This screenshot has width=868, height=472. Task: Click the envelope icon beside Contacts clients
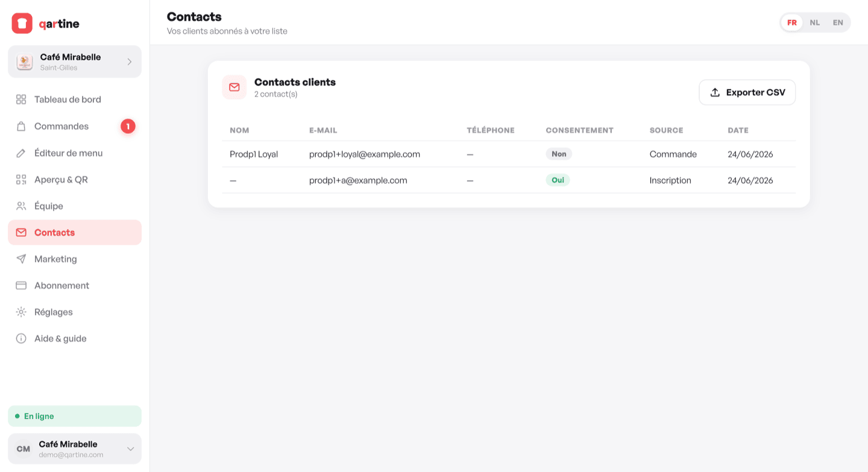tap(234, 87)
